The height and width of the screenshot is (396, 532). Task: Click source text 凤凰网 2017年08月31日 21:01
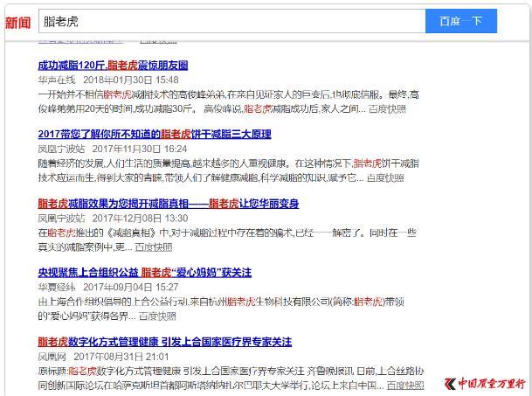(103, 357)
